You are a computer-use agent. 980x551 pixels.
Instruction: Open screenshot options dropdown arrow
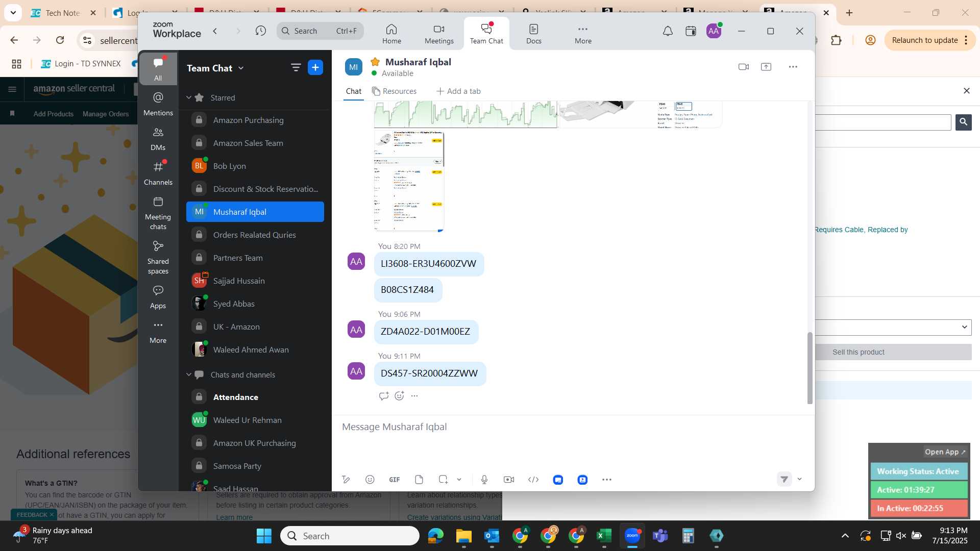pyautogui.click(x=459, y=480)
